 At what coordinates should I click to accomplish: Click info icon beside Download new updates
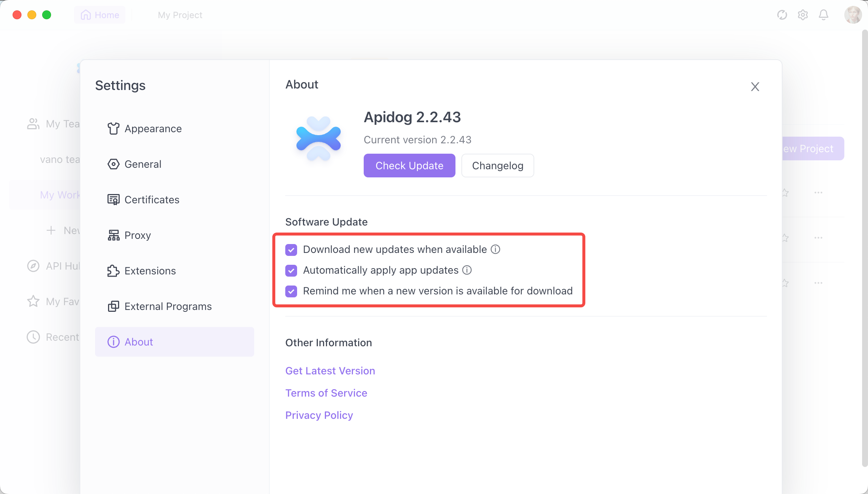click(495, 249)
